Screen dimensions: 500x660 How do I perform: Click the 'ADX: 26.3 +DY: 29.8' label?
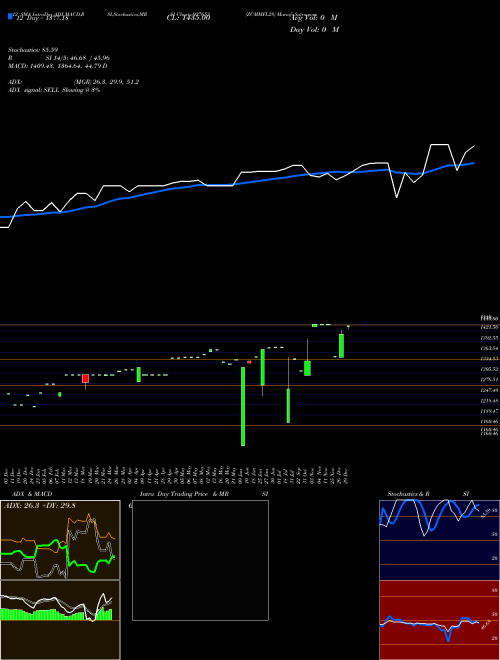[40, 506]
